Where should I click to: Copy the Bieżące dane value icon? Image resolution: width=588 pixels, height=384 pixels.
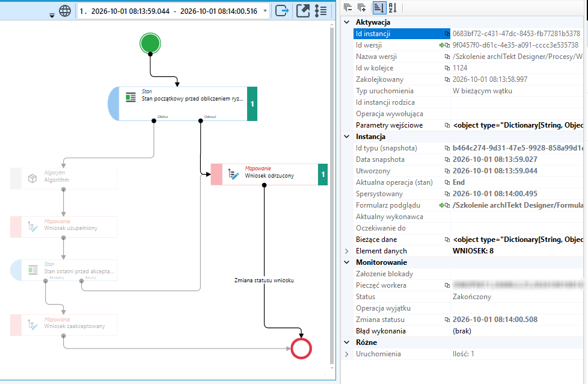447,240
